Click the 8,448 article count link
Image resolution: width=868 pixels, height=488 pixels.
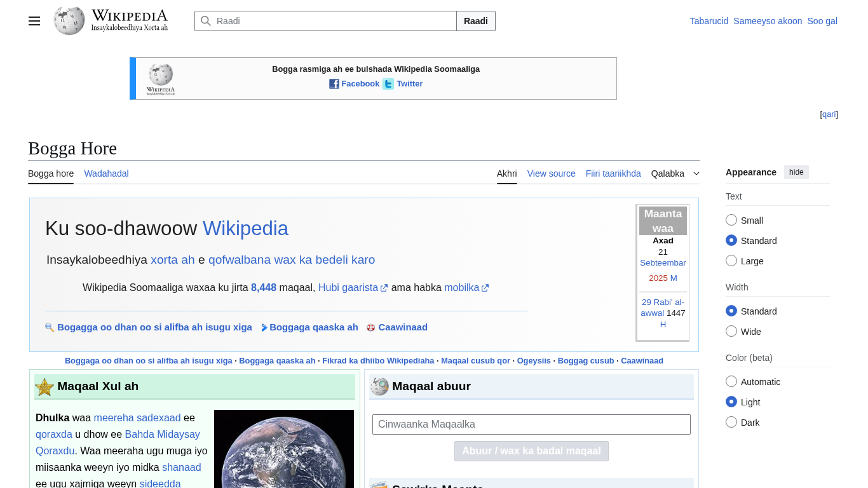[x=264, y=288]
